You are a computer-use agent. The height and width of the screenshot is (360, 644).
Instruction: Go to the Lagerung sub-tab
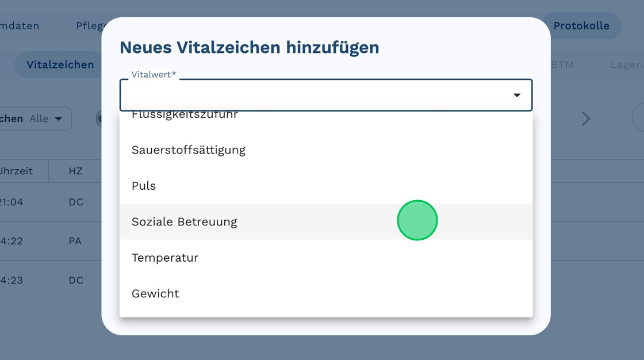pyautogui.click(x=626, y=64)
